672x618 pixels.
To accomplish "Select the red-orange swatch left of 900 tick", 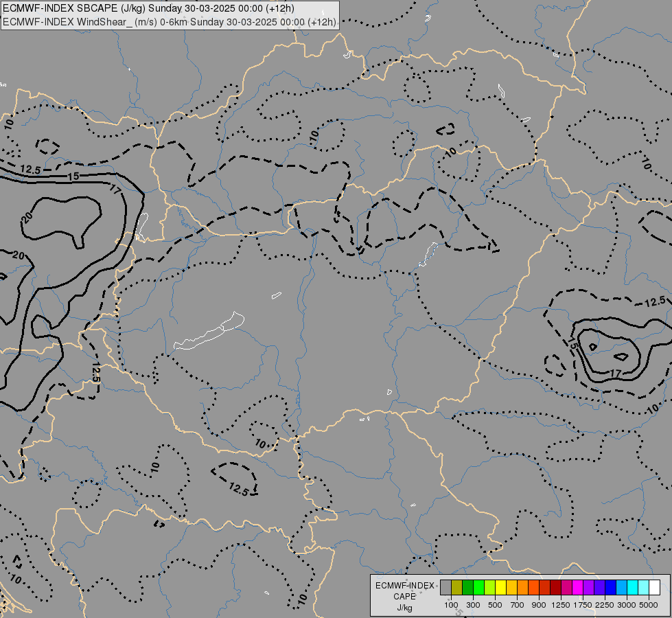I will pyautogui.click(x=533, y=588).
